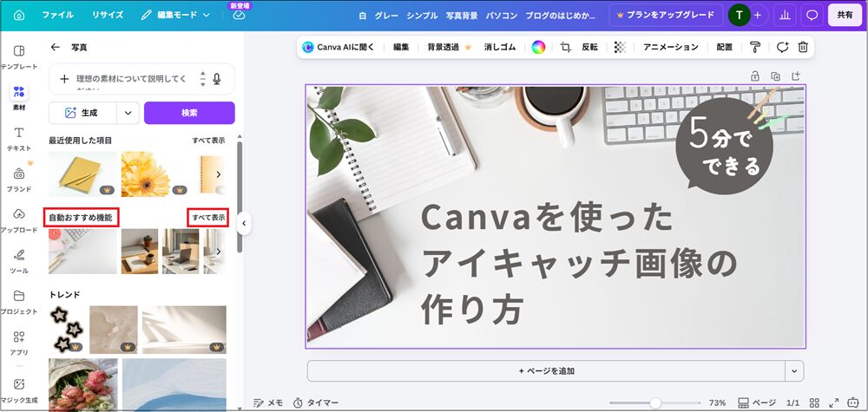
Task: Click 編集 in image toolbar
Action: point(401,48)
